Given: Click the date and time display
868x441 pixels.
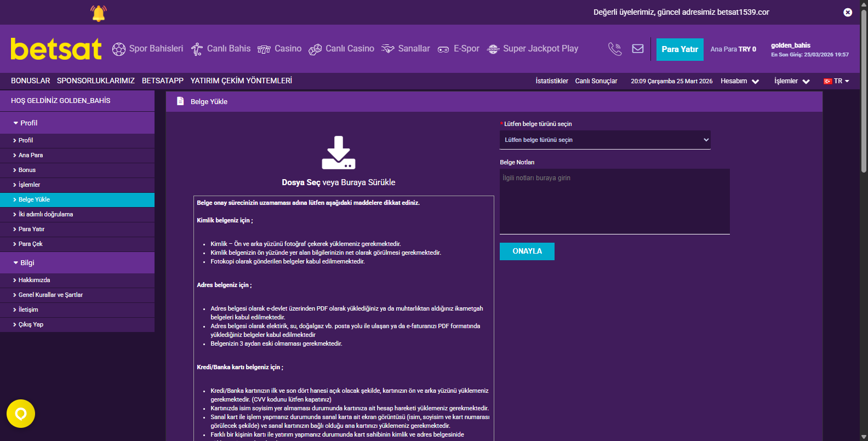Looking at the screenshot, I should click(672, 81).
